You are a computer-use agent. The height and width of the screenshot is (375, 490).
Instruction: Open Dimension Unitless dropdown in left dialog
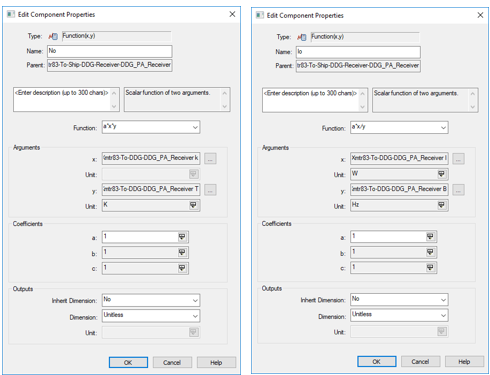click(195, 316)
